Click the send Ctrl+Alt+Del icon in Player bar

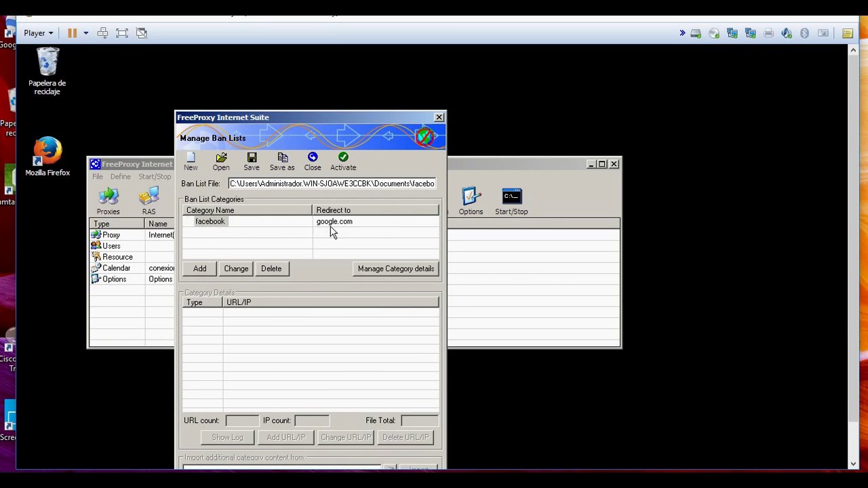pyautogui.click(x=102, y=33)
